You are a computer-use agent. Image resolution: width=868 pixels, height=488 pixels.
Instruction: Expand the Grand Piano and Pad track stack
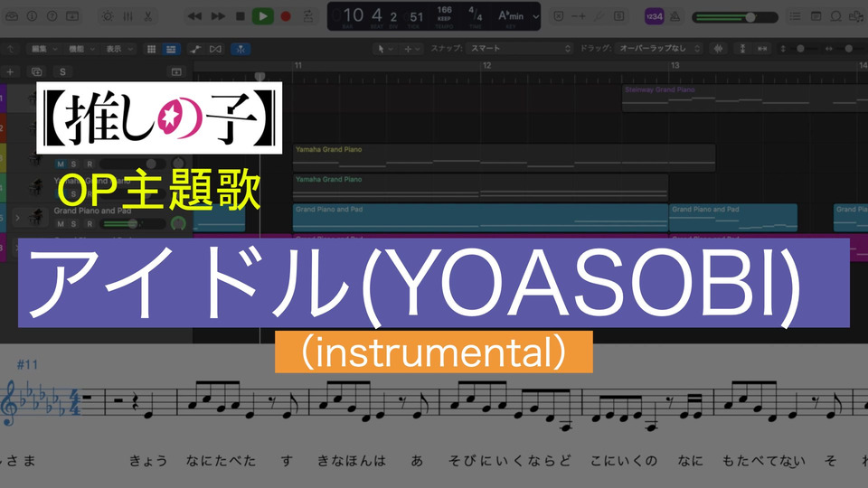[x=17, y=218]
